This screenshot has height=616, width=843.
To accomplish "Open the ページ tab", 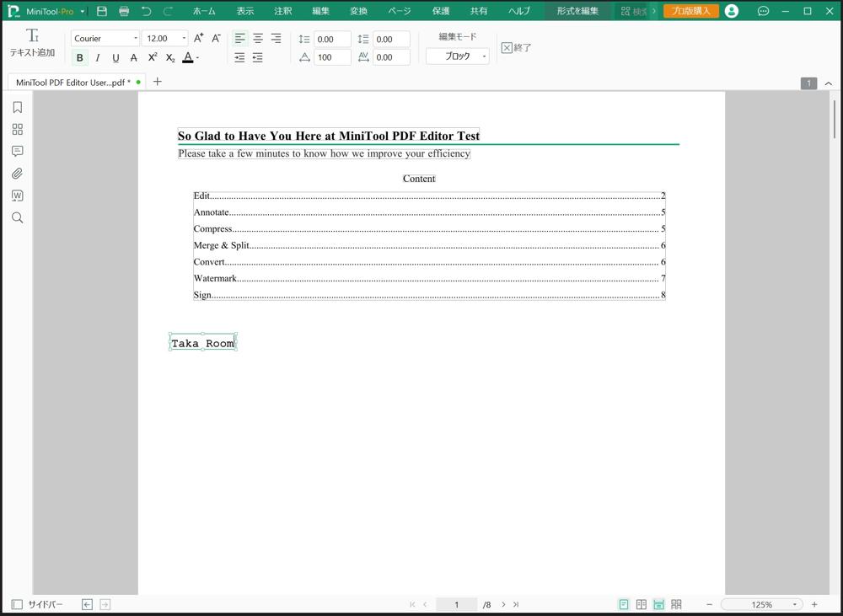I will tap(400, 11).
